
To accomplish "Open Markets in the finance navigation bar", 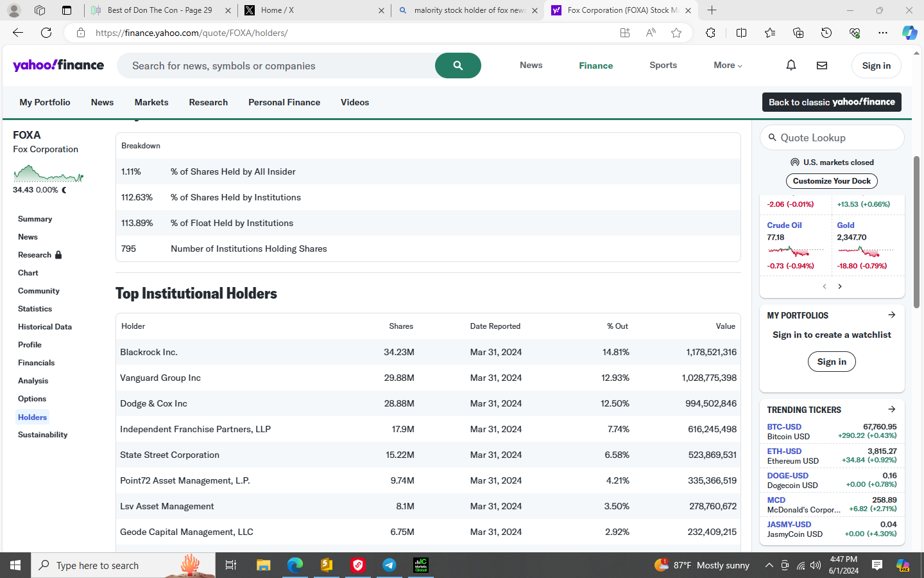I will (151, 102).
